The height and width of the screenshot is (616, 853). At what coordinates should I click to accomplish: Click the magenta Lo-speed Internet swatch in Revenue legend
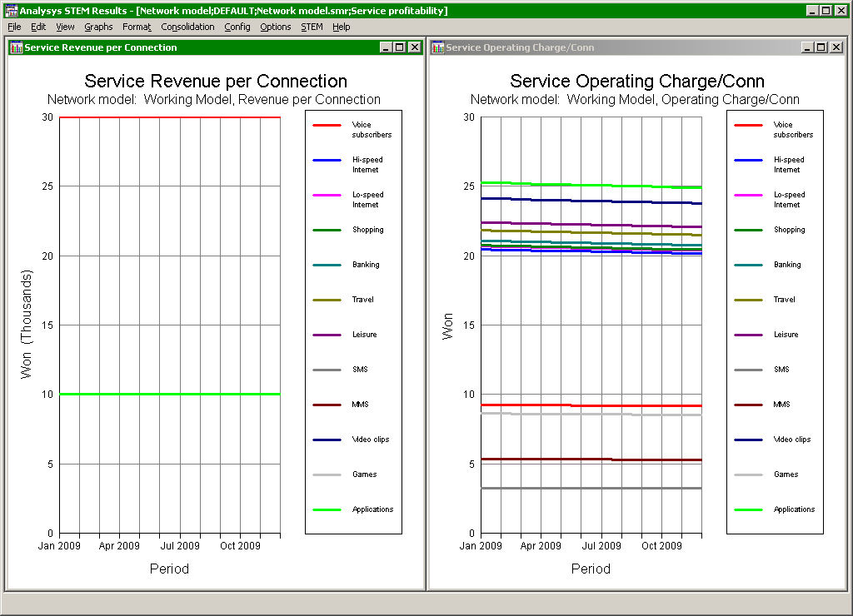tap(327, 195)
